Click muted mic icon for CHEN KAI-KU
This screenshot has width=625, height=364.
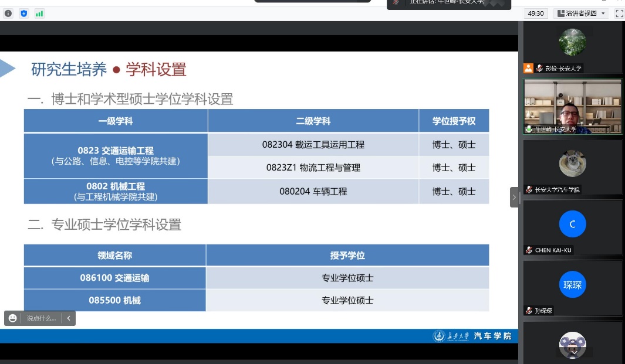tap(529, 250)
